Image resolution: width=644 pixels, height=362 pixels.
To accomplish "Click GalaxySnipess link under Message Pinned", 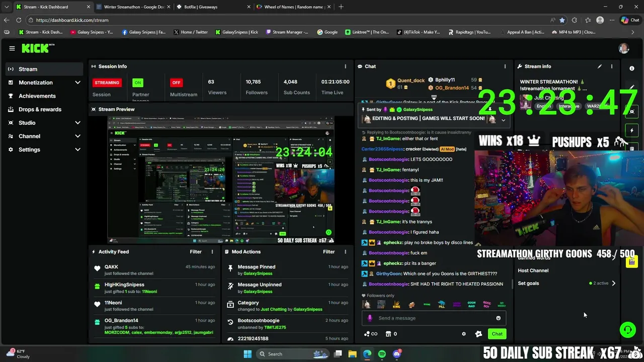I will point(258,274).
